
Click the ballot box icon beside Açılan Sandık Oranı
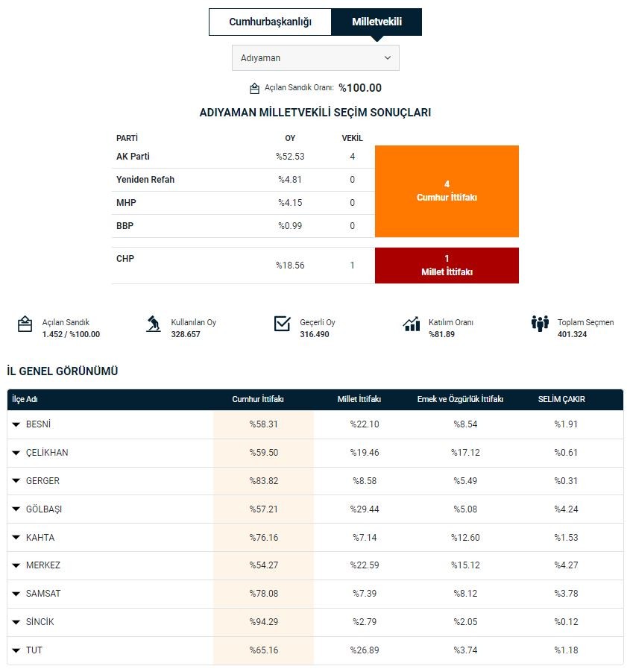(254, 88)
